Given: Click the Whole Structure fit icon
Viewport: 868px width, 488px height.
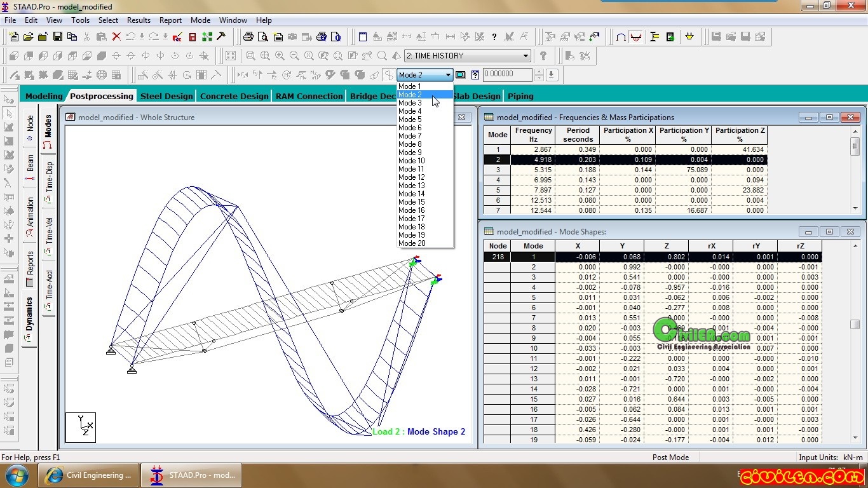Looking at the screenshot, I should [x=231, y=56].
